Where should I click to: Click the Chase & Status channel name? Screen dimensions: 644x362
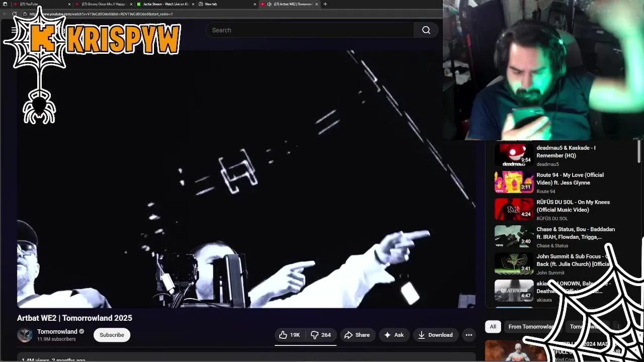[x=552, y=246]
